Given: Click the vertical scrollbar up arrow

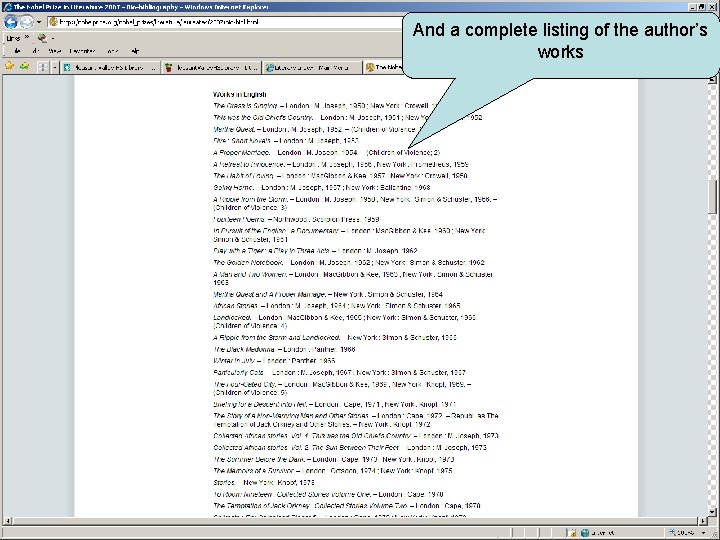Looking at the screenshot, I should coord(712,79).
